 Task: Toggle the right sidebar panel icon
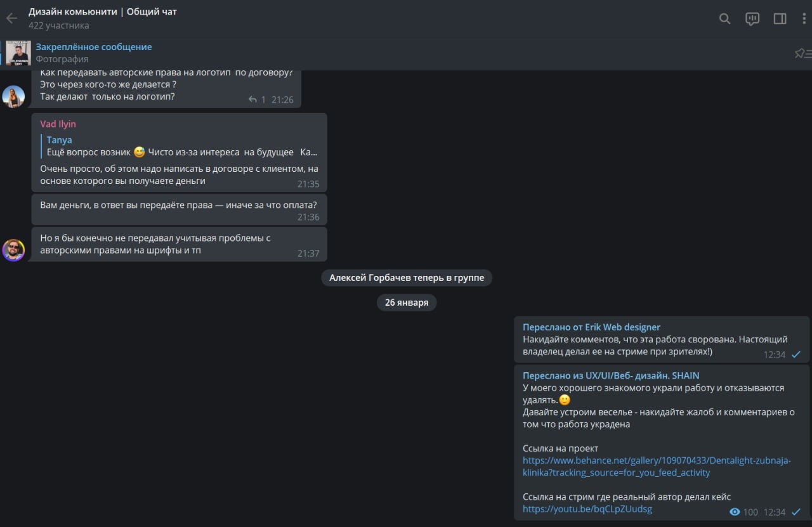780,19
